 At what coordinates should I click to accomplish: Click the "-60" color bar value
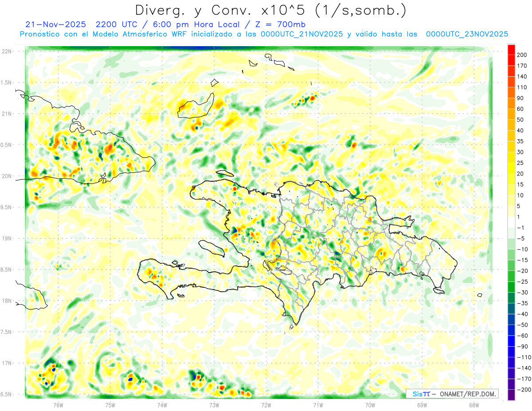click(523, 336)
